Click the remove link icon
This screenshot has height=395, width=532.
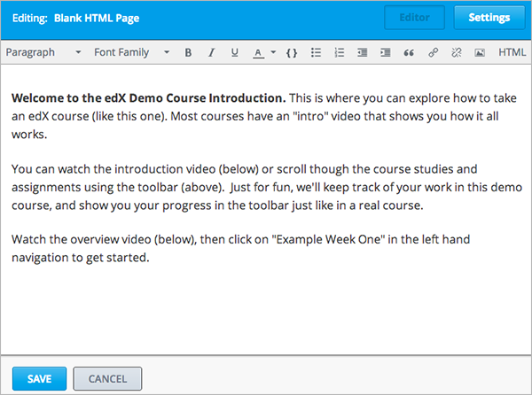tap(457, 52)
